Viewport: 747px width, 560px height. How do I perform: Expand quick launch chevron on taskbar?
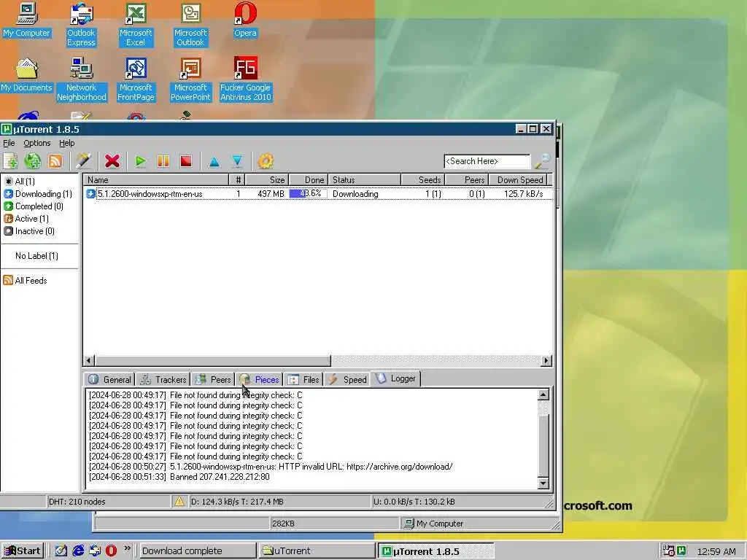[127, 548]
